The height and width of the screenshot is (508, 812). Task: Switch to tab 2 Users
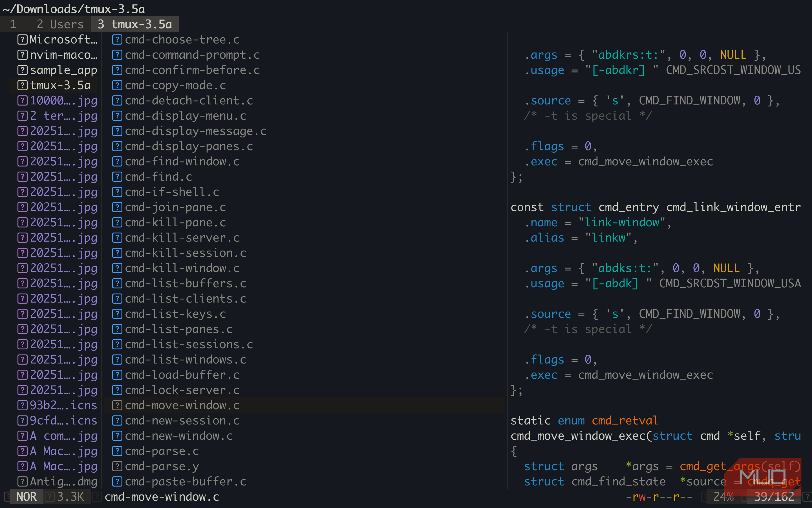click(60, 24)
